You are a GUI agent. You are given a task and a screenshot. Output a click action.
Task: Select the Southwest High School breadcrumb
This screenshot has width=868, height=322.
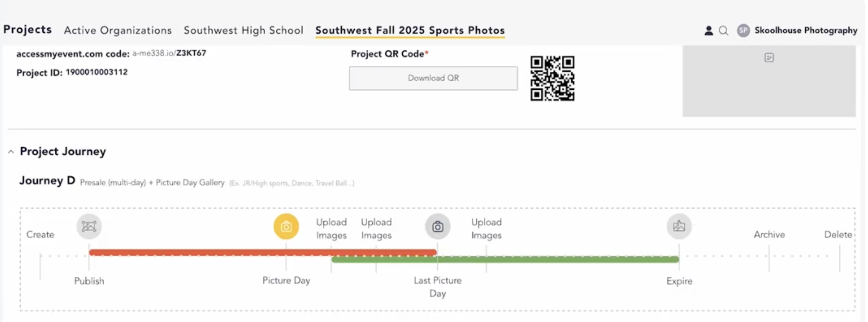(x=244, y=30)
